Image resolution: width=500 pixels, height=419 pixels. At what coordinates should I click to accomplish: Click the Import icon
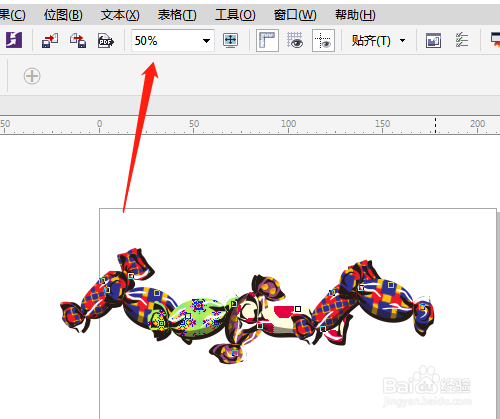coord(50,40)
